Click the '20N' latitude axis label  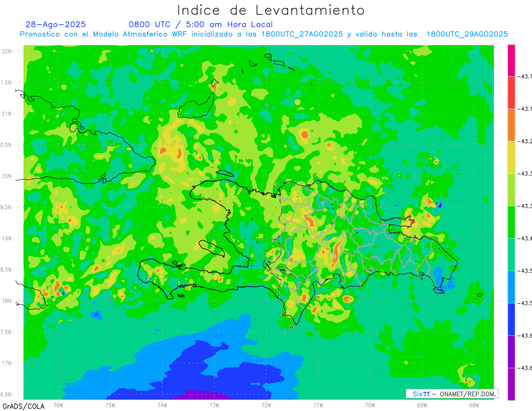click(7, 176)
